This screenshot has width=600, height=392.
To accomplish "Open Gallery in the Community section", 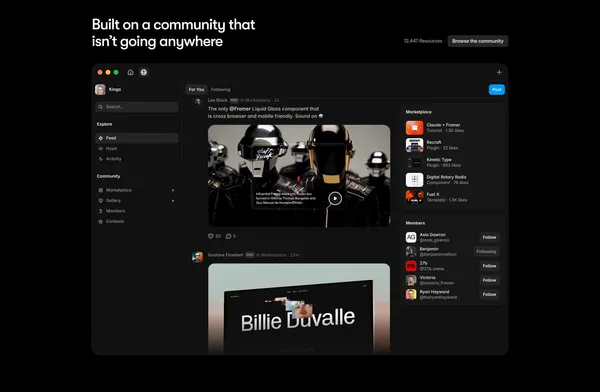I will click(x=137, y=201).
